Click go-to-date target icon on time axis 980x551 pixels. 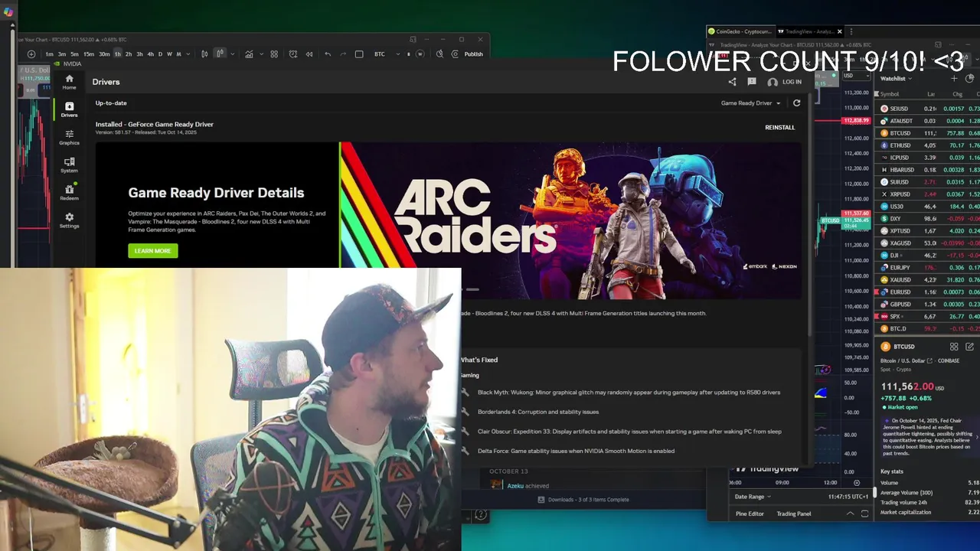click(856, 483)
